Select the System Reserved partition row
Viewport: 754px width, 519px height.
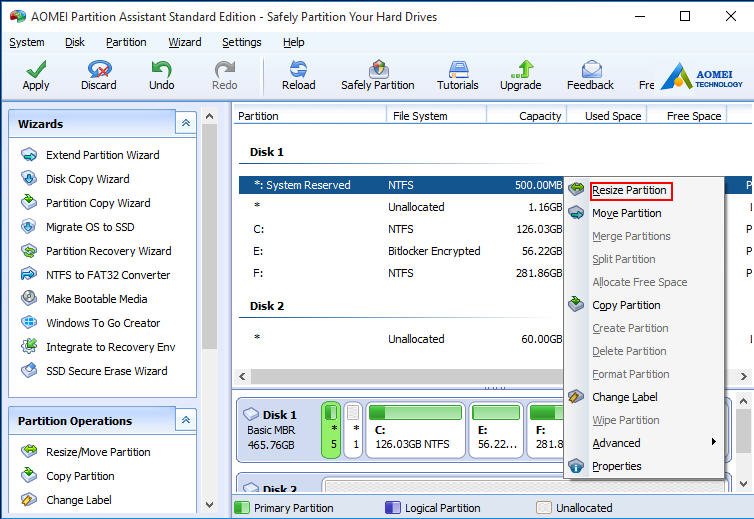pos(401,185)
